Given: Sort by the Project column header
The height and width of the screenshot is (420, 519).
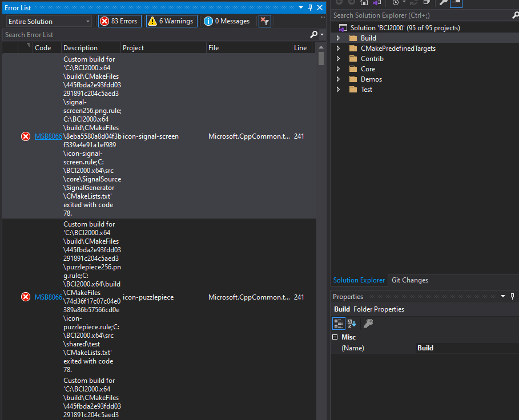Looking at the screenshot, I should pyautogui.click(x=134, y=48).
